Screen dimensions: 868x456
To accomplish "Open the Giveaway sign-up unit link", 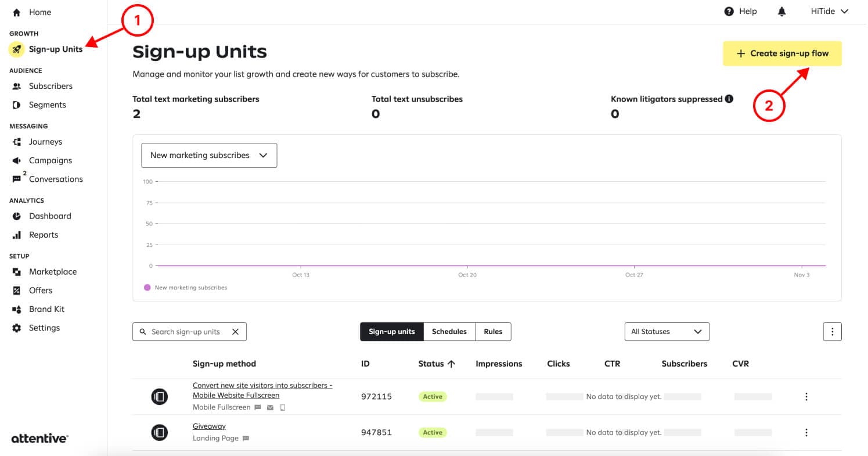I will [x=209, y=426].
